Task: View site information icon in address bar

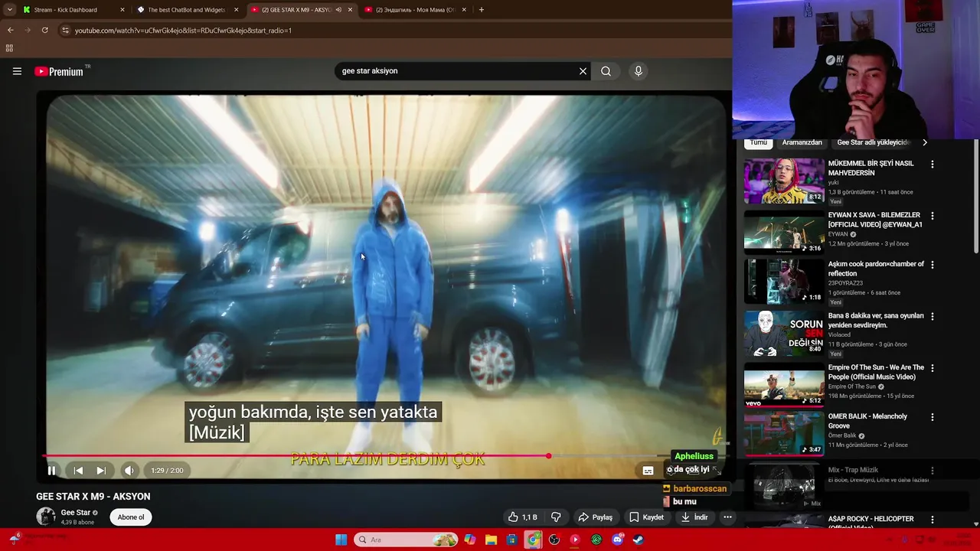Action: click(x=65, y=30)
